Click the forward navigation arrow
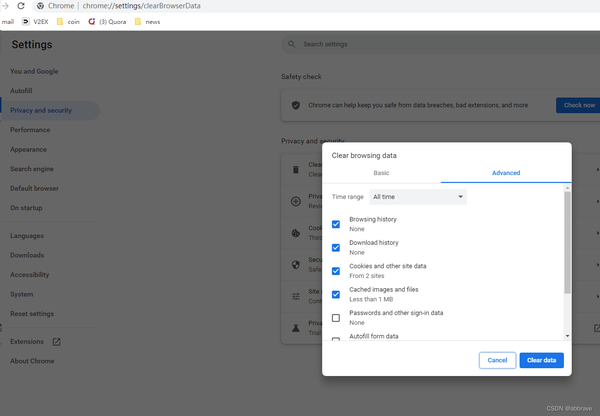The image size is (600, 416). click(x=6, y=6)
